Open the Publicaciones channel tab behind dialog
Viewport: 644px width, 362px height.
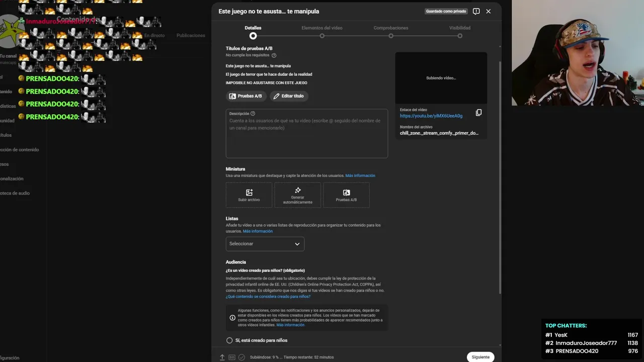[191, 36]
